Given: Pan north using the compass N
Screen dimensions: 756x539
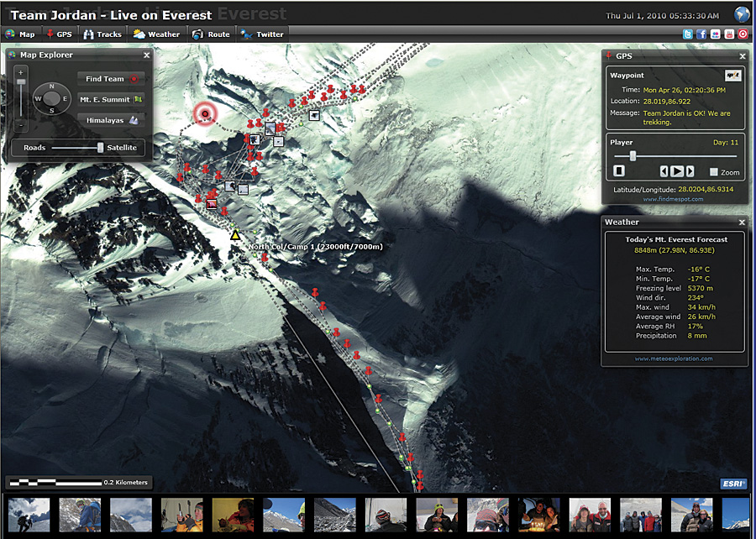Looking at the screenshot, I should click(x=51, y=86).
